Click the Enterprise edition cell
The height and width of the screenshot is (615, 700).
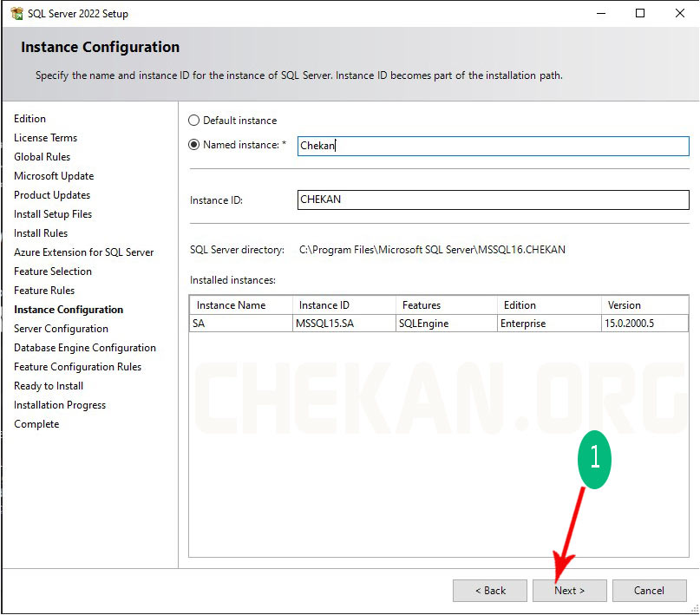(x=550, y=324)
